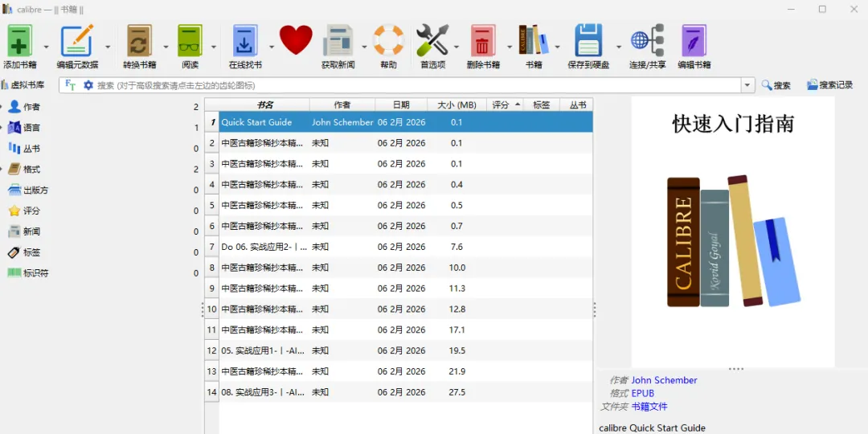Sort by 日期 column header
868x434 pixels.
coord(401,104)
